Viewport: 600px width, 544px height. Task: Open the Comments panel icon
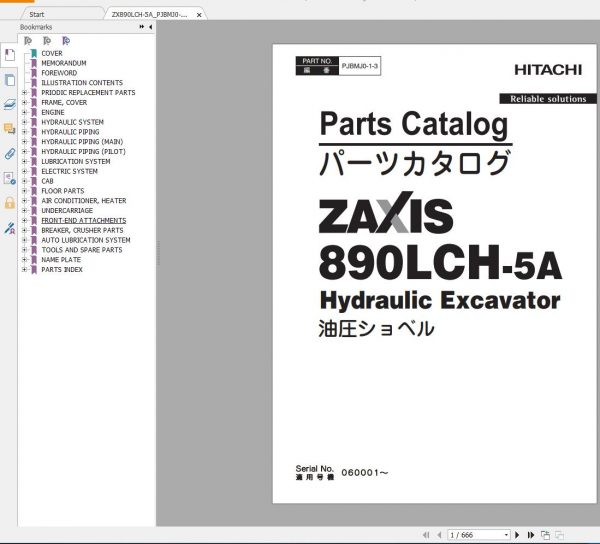10,129
